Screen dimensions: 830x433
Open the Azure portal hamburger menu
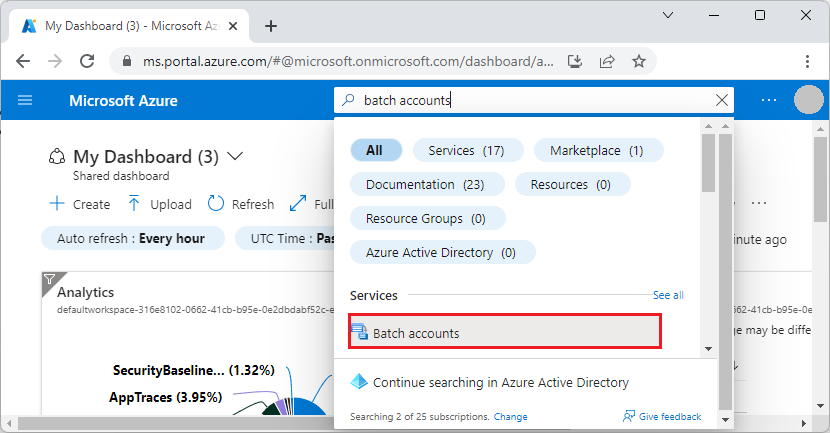pos(25,100)
